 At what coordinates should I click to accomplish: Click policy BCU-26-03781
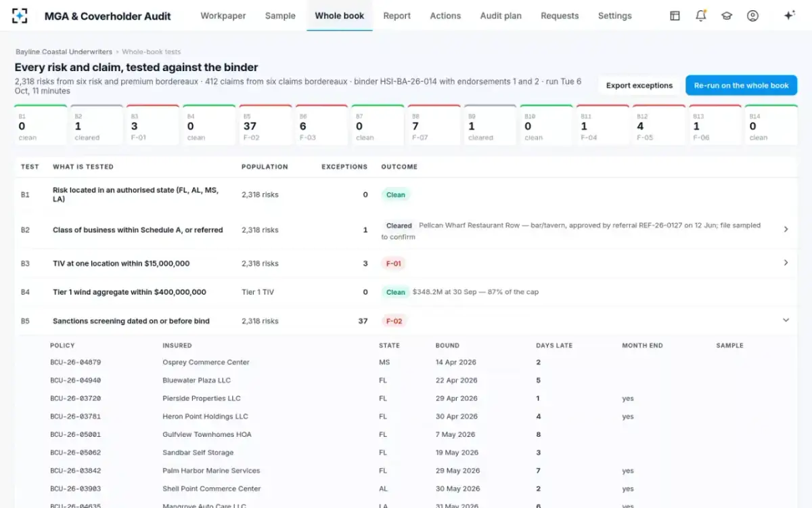pyautogui.click(x=75, y=417)
